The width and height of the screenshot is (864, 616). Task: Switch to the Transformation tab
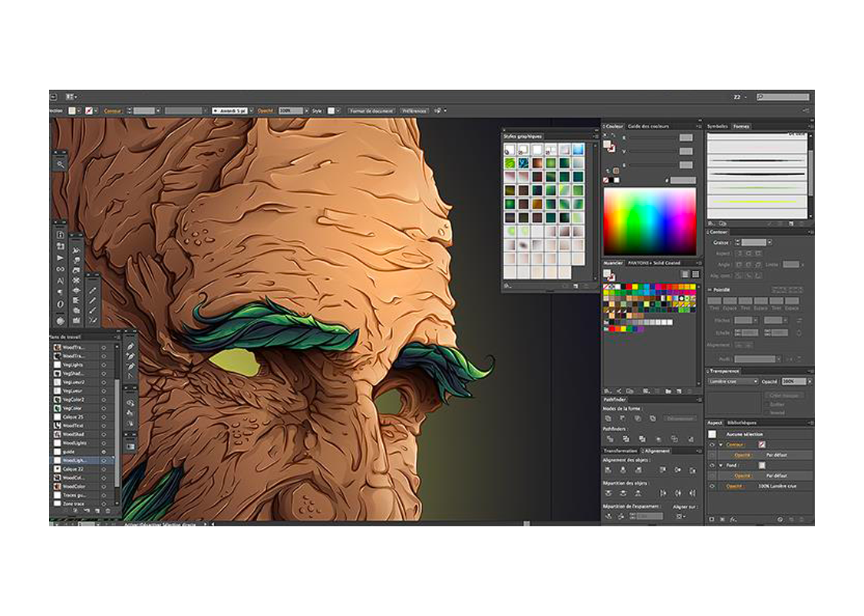620,451
